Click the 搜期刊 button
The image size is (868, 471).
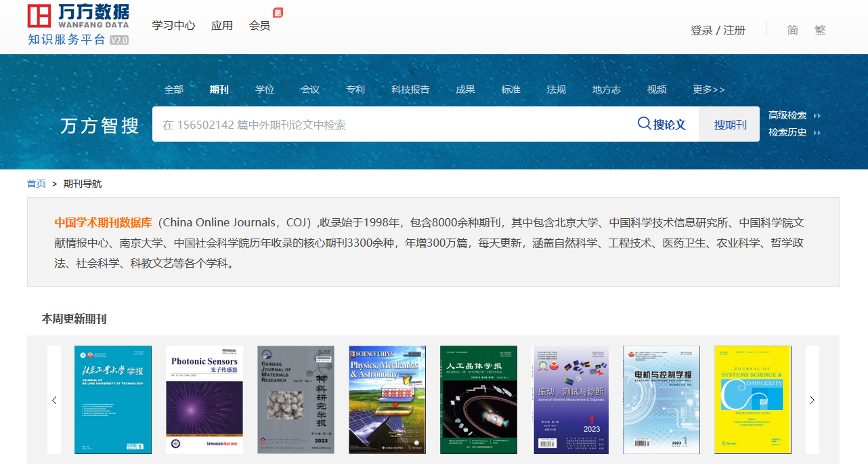point(730,125)
